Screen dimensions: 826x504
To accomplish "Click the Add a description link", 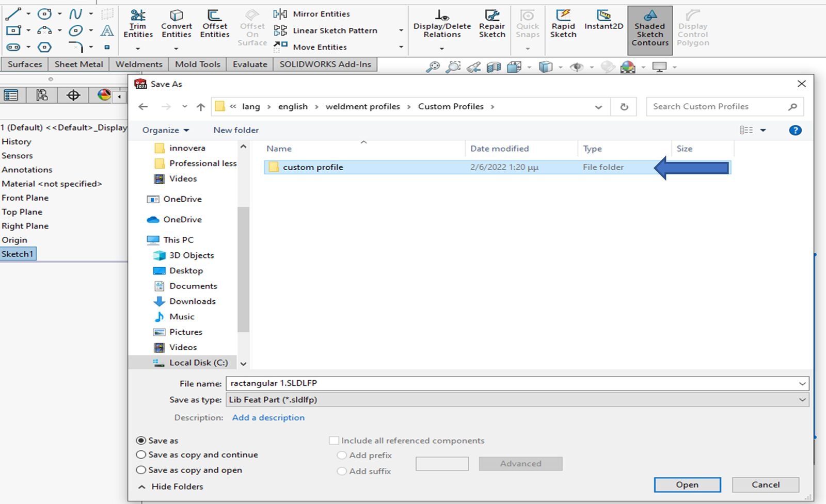I will pyautogui.click(x=268, y=418).
